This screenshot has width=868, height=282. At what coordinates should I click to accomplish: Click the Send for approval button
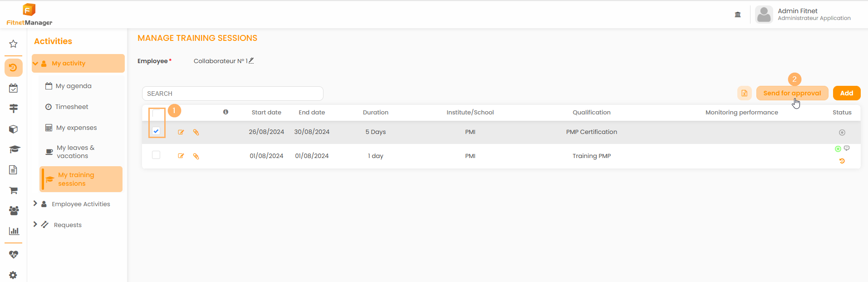(x=792, y=93)
